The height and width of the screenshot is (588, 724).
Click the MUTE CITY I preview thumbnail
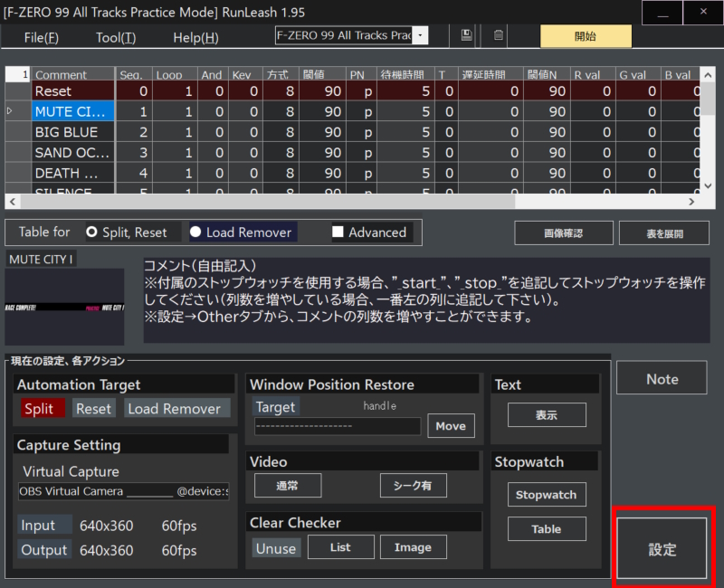[x=64, y=307]
